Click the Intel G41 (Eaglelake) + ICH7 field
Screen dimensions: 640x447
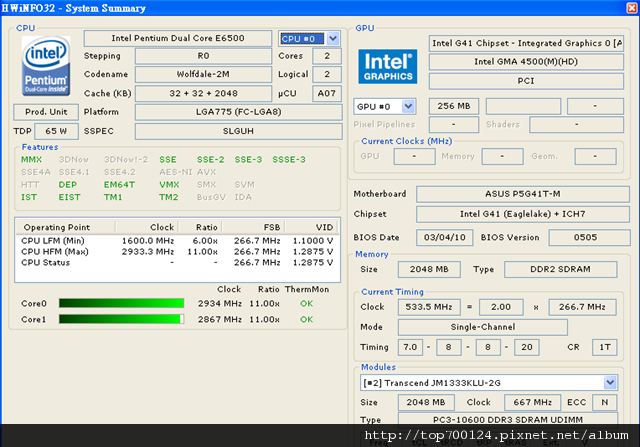pyautogui.click(x=523, y=214)
